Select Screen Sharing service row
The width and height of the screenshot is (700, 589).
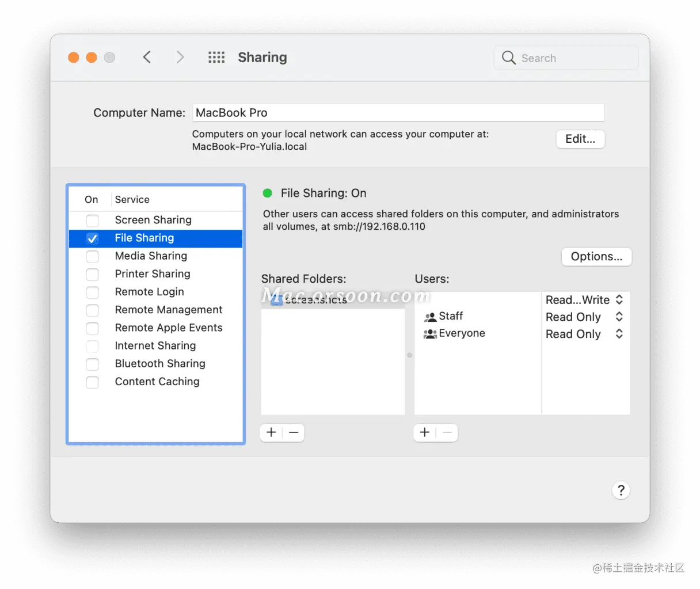[156, 220]
